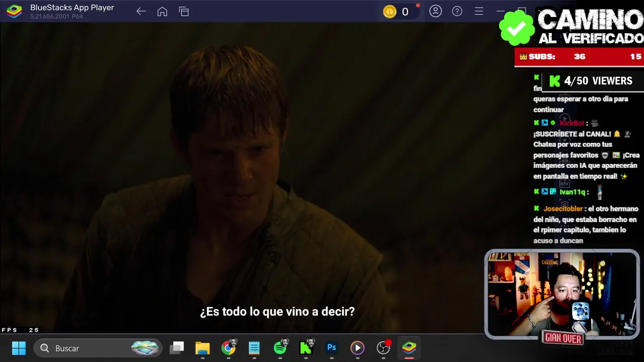Click the green verified check badge
Image resolution: width=644 pixels, height=362 pixels.
pyautogui.click(x=516, y=28)
